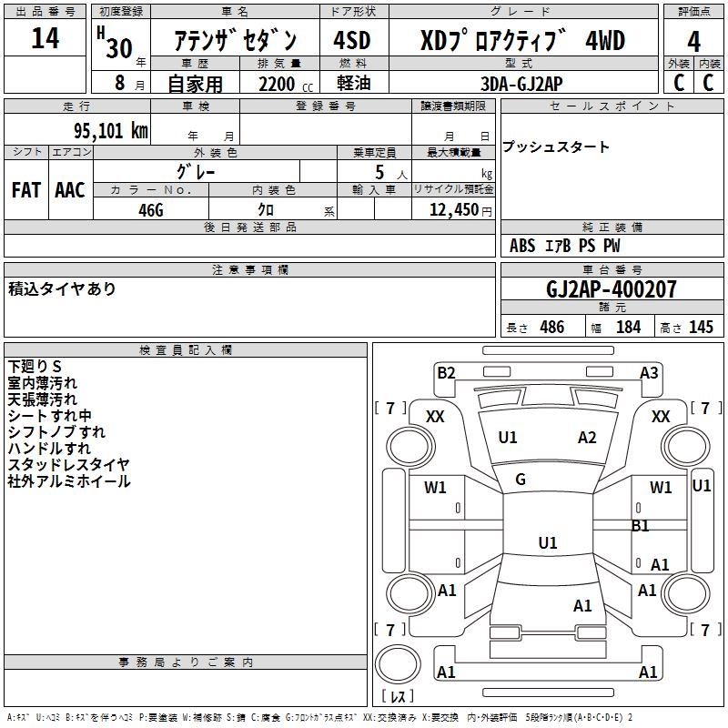Select the interior color クロ
The image size is (728, 728).
coord(266,210)
